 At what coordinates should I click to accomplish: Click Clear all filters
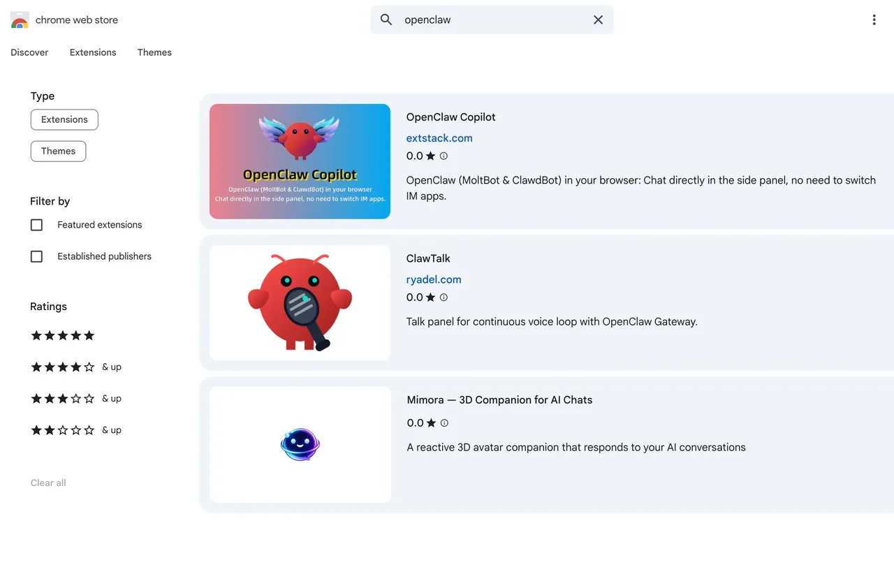(48, 483)
